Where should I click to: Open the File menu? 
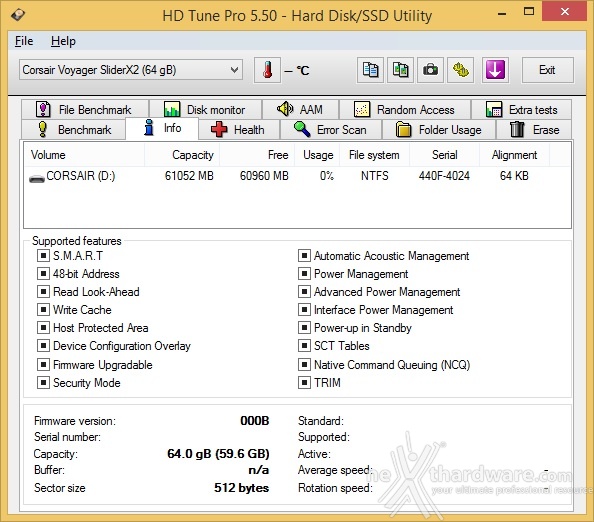coord(24,41)
